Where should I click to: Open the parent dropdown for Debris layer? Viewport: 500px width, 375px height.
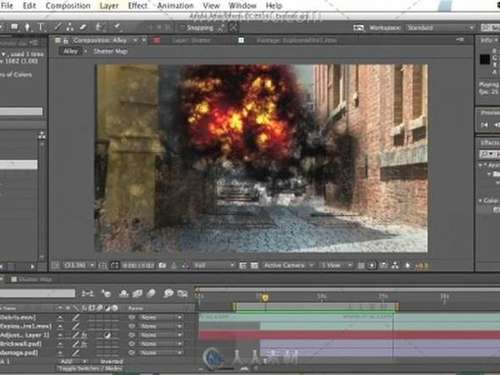[x=161, y=317]
